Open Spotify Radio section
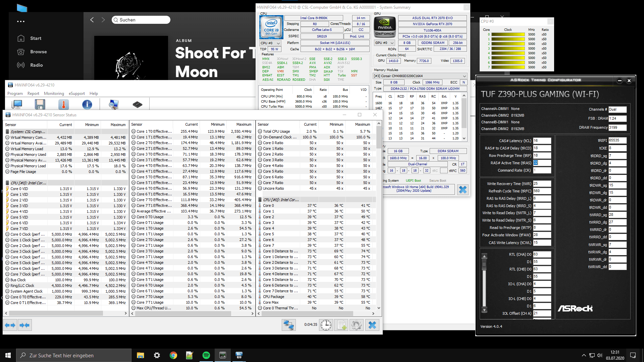The width and height of the screenshot is (644, 362). click(30, 65)
